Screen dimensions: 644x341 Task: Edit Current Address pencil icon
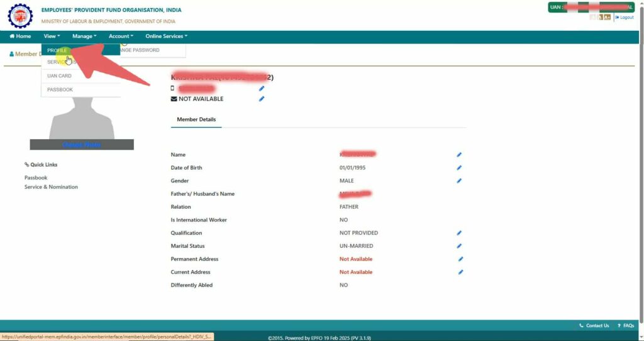(x=461, y=272)
